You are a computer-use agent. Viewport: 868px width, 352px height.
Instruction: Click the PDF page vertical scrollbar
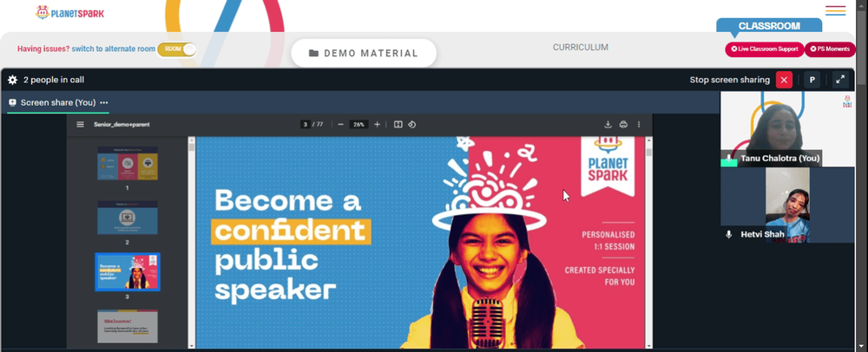[648, 152]
